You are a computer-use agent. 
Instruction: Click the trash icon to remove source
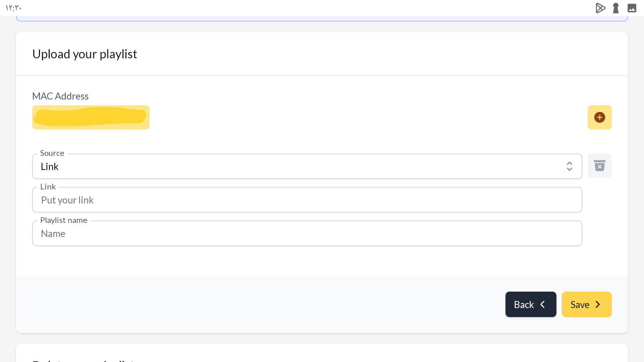point(599,166)
